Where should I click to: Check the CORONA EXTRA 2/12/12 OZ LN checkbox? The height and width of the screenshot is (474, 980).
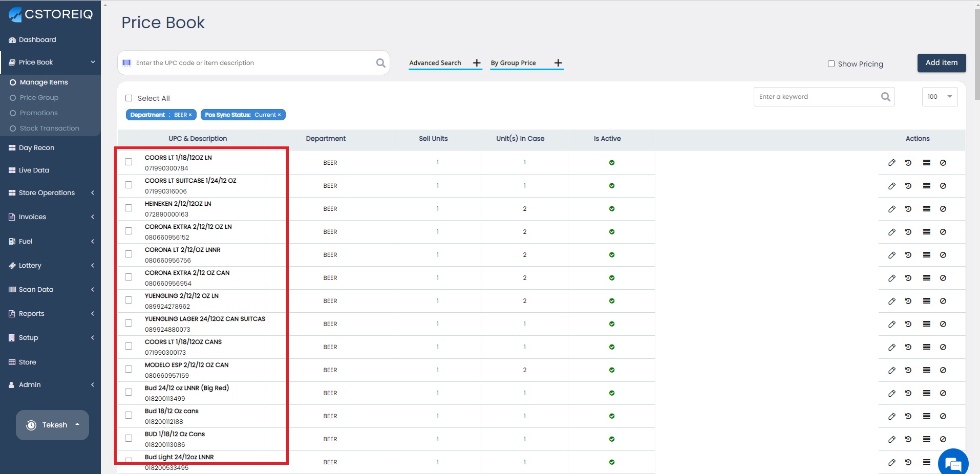pos(129,231)
